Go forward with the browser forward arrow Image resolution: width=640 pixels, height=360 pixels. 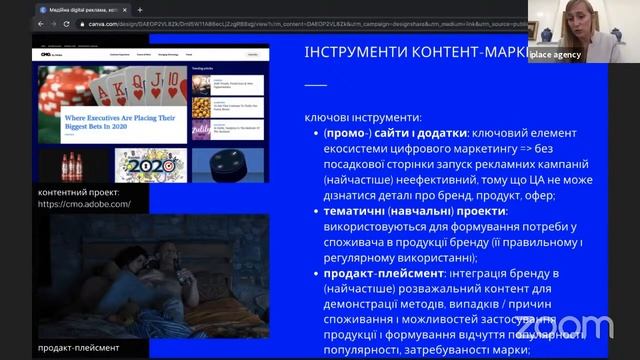pos(54,24)
